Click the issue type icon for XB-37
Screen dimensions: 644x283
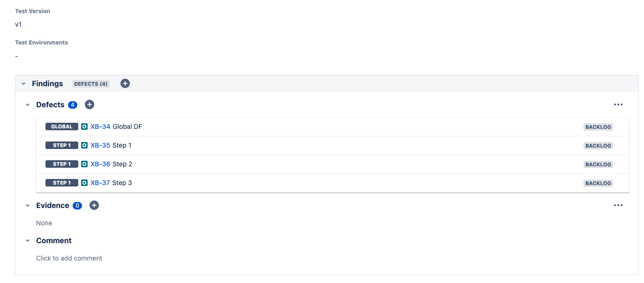point(84,183)
